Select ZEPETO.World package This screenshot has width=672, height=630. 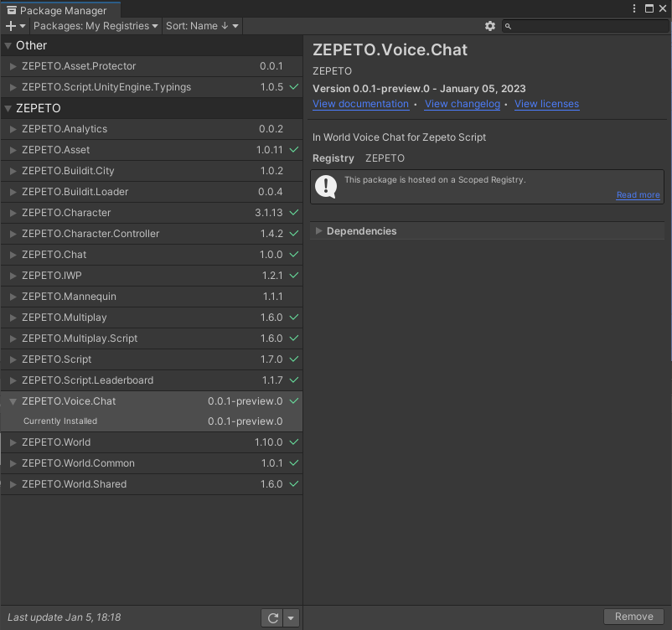[152, 442]
